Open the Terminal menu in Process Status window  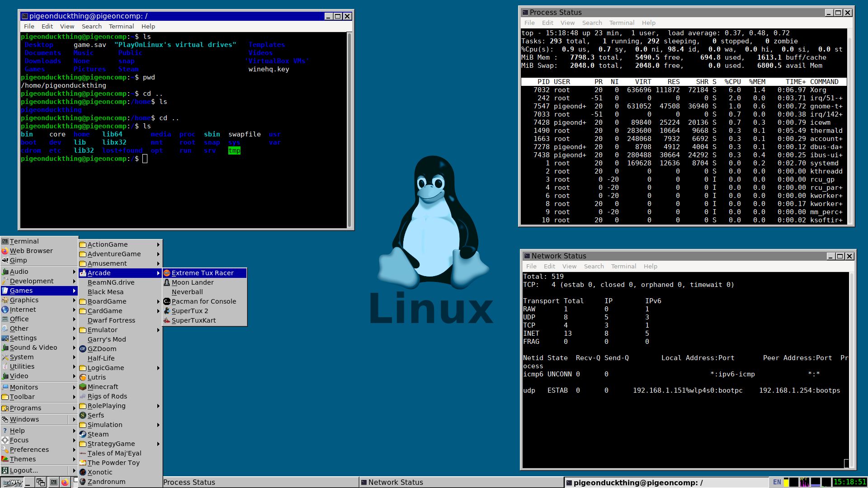(x=622, y=23)
